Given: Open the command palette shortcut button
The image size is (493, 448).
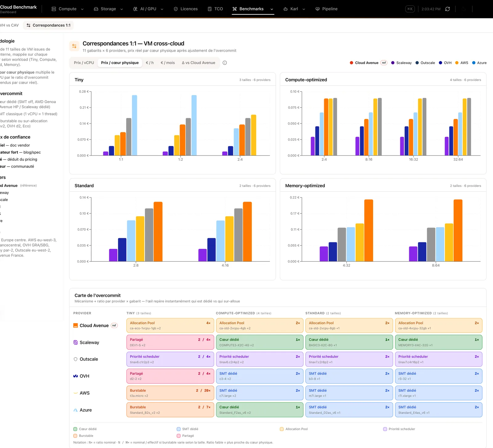Looking at the screenshot, I should 410,9.
